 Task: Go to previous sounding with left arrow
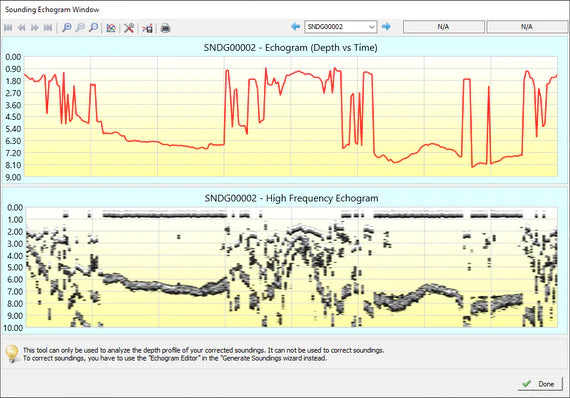pyautogui.click(x=296, y=27)
